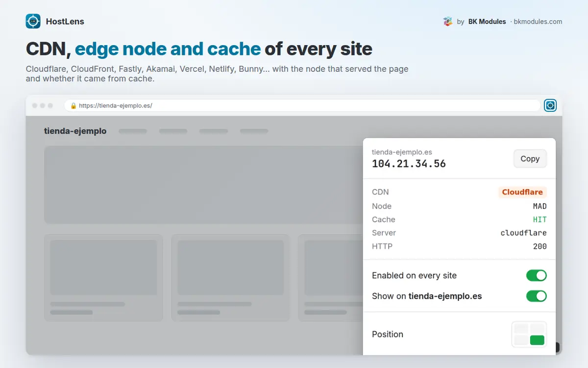Click the tienda-ejemplo site title

click(75, 131)
